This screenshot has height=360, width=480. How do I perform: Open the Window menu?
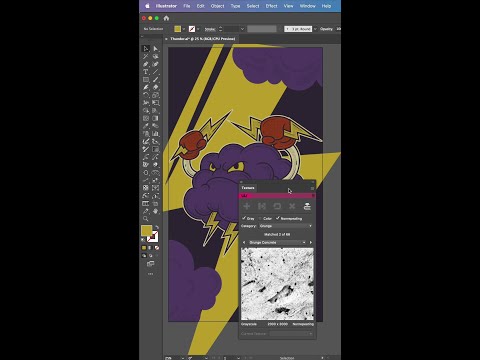coord(307,6)
